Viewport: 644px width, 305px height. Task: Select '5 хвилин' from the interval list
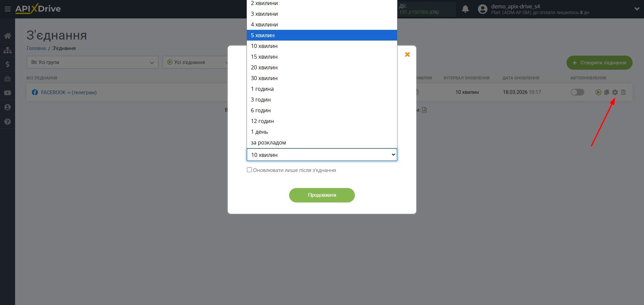coord(322,35)
